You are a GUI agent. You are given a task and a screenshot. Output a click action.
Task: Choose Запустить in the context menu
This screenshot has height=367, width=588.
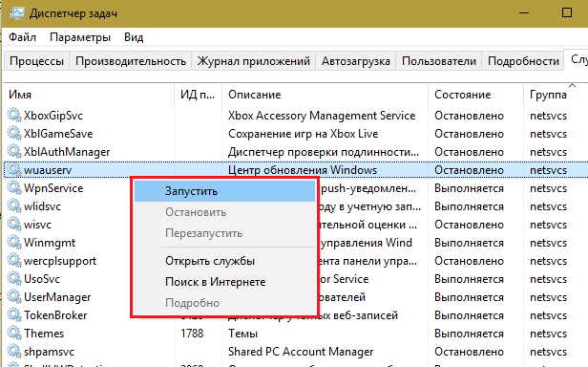click(224, 191)
